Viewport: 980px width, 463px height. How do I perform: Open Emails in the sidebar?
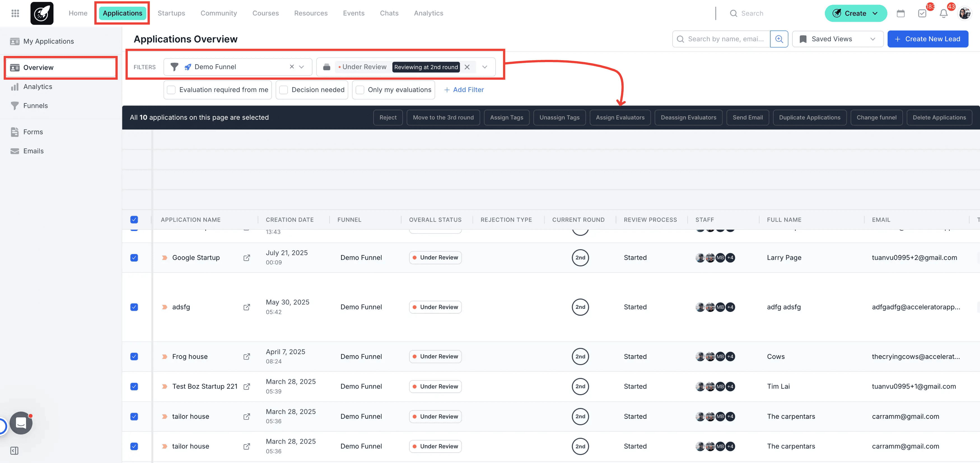(34, 151)
